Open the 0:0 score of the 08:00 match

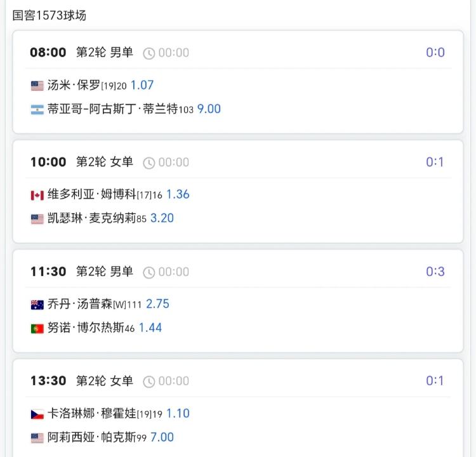coord(435,53)
